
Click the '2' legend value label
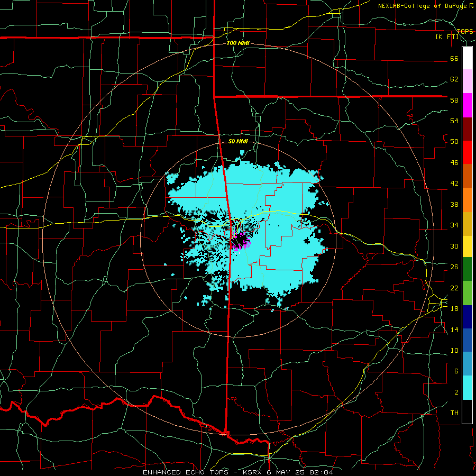(456, 392)
